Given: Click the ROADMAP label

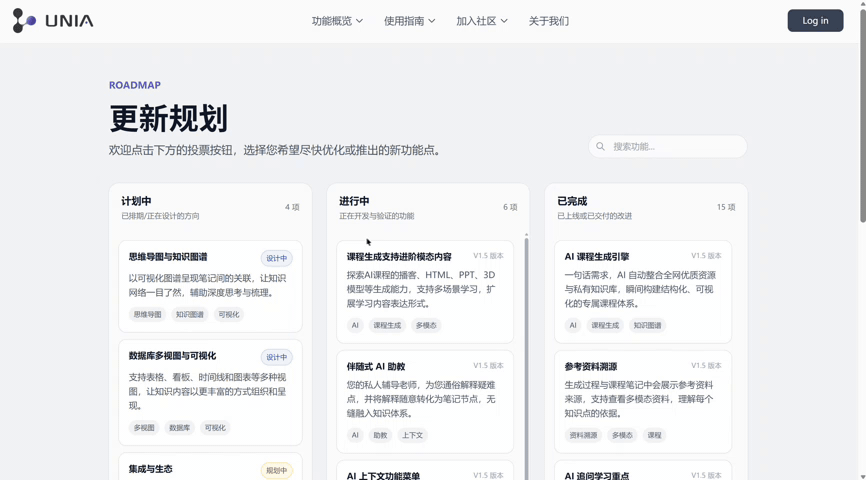Looking at the screenshot, I should coord(135,85).
